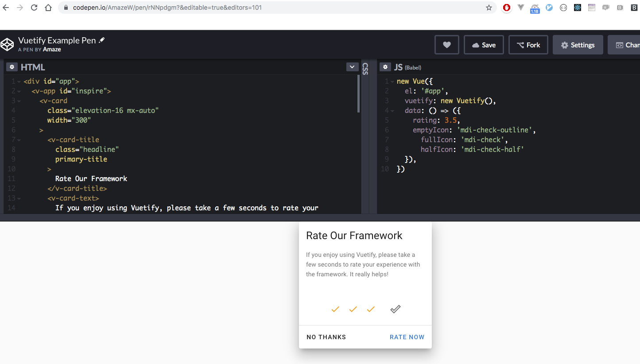The image size is (640, 364).
Task: Open the blue checkmark V extension
Action: 549,8
